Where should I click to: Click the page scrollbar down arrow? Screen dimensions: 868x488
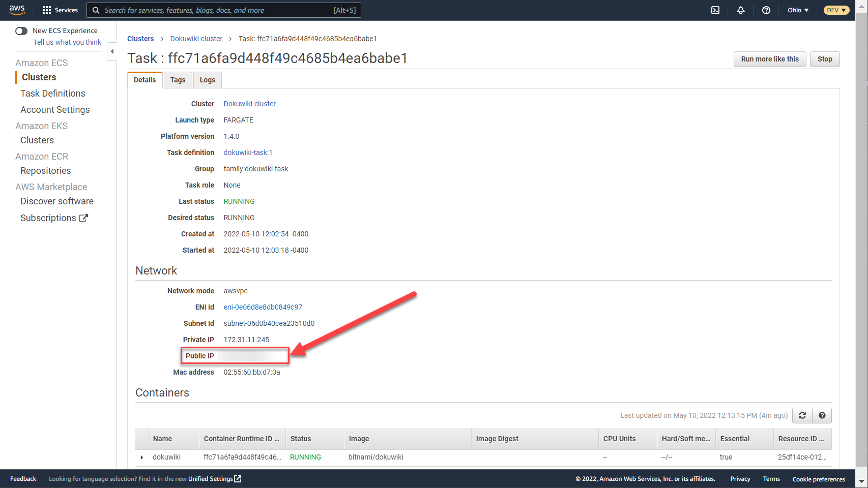pos(861,481)
